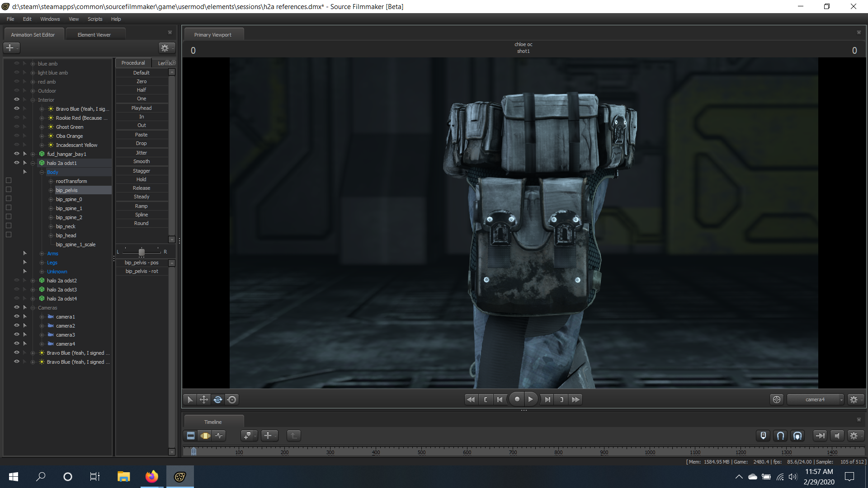Open Firefox from the Windows taskbar
Viewport: 868px width, 488px height.
pos(152,477)
